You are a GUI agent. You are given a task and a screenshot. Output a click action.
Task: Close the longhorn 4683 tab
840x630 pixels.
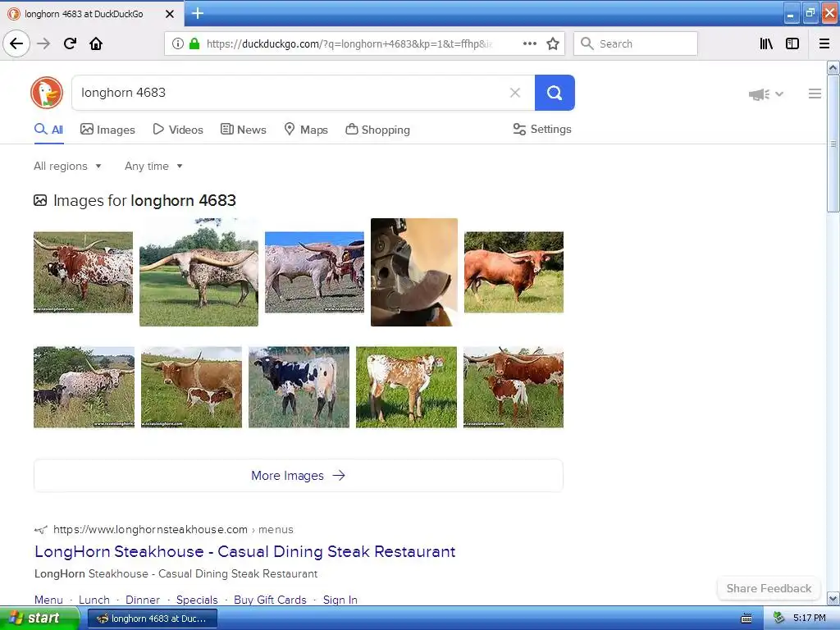[x=169, y=14]
